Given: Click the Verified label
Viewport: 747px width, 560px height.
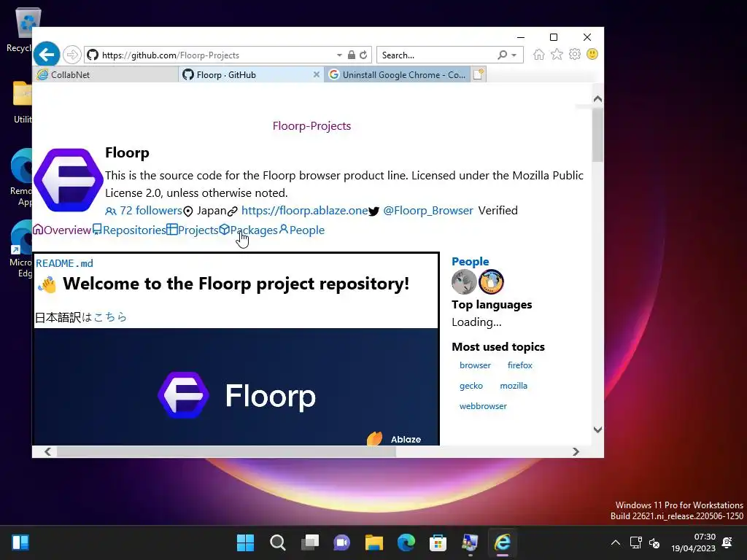Looking at the screenshot, I should coord(498,211).
